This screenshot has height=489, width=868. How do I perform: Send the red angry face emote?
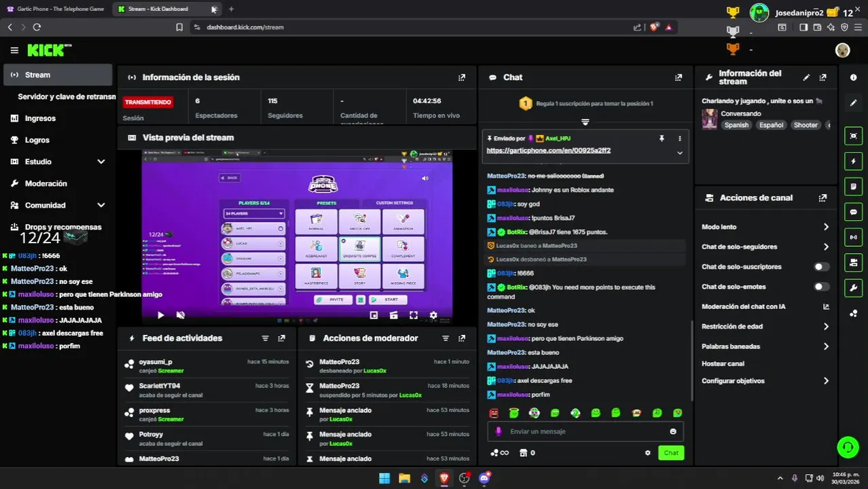[494, 413]
